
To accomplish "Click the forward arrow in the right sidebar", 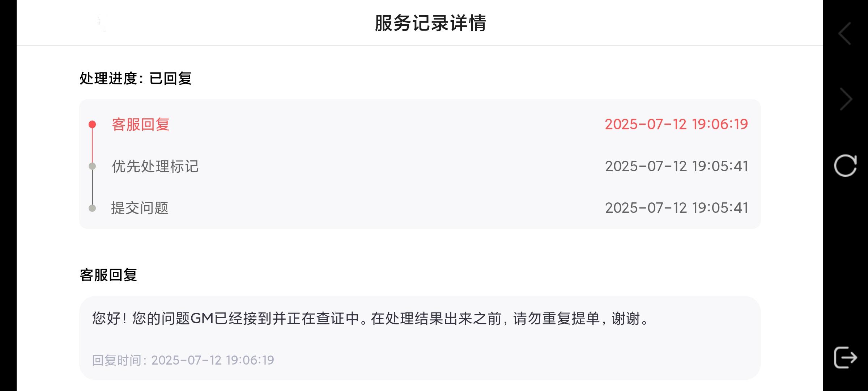I will pyautogui.click(x=846, y=99).
